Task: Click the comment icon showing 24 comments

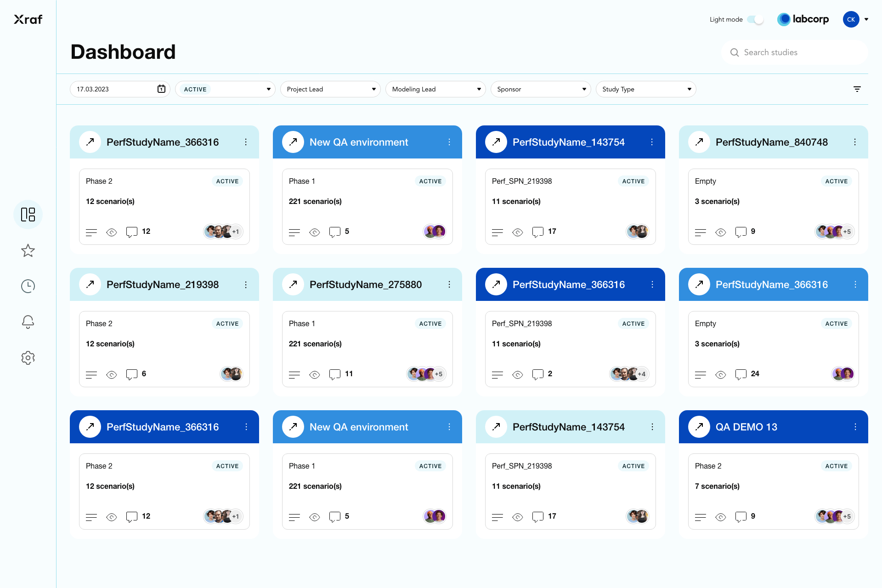Action: (741, 374)
